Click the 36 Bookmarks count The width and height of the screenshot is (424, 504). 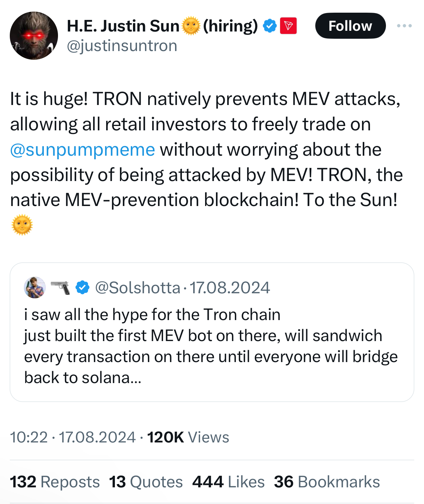pos(327,482)
